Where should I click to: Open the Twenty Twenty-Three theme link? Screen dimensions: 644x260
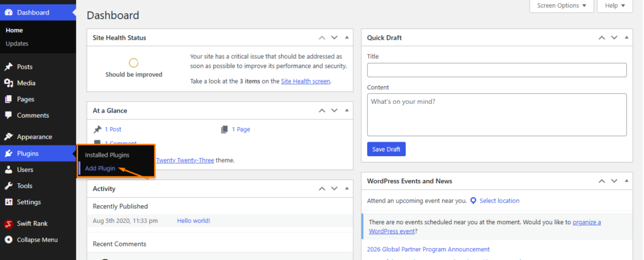(185, 161)
